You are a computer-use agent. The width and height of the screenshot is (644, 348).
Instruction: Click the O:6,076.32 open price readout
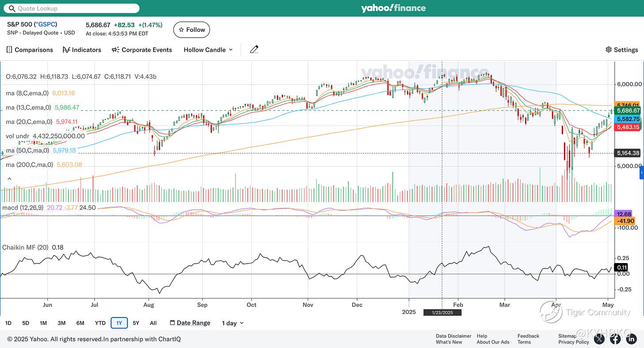click(x=20, y=76)
